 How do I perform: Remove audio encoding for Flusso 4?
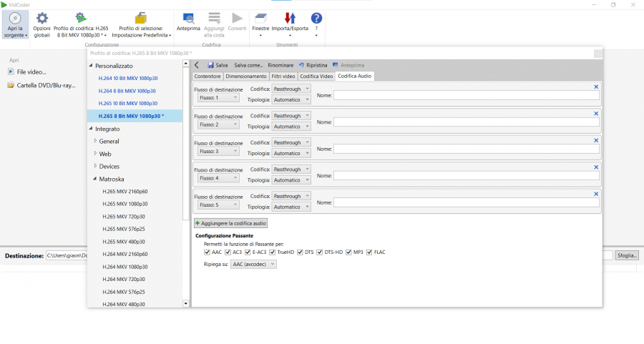point(596,167)
